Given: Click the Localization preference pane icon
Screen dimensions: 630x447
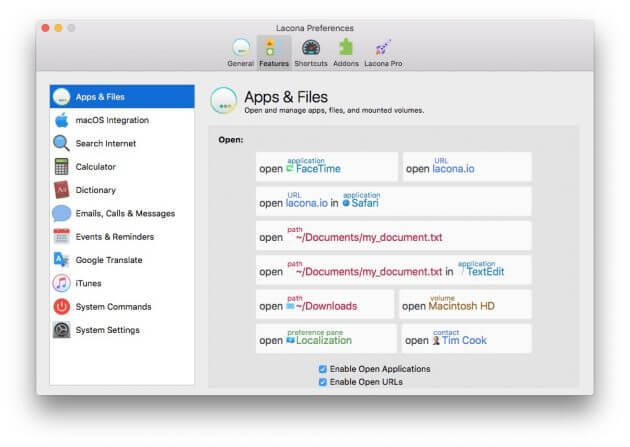Looking at the screenshot, I should (x=290, y=341).
